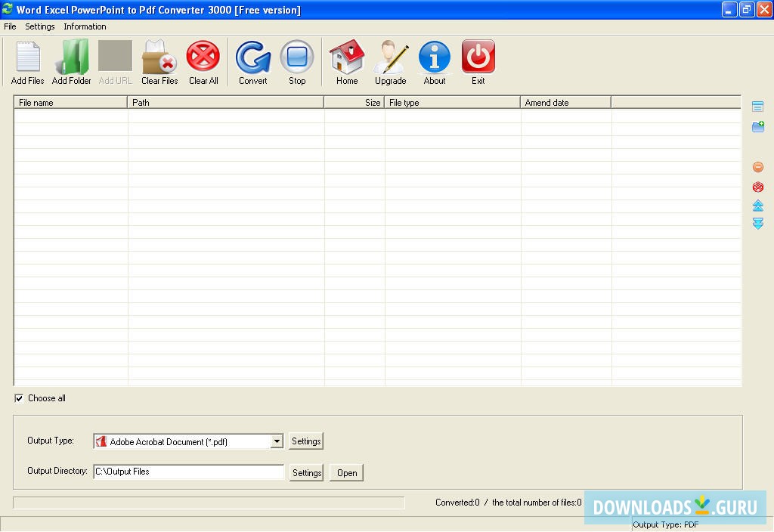Open the Information menu
Screen dimensions: 774x532
pos(85,26)
